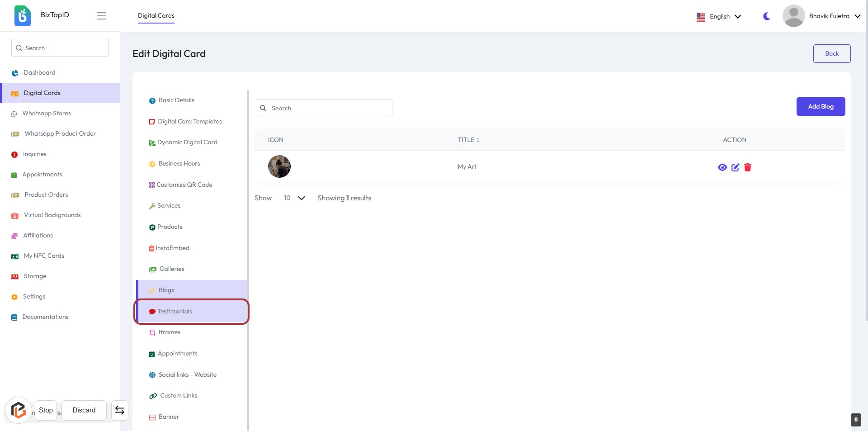Click the hamburger menu icon
The width and height of the screenshot is (868, 431).
[x=101, y=16]
